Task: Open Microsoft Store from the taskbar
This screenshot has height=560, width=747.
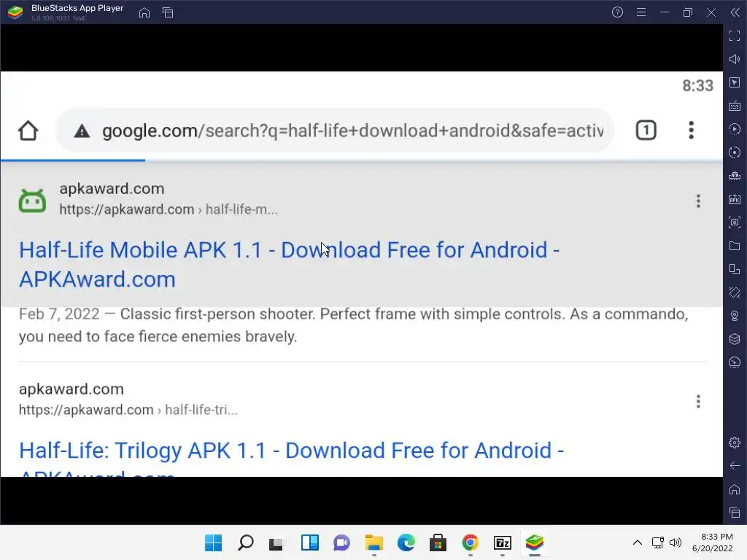Action: click(438, 542)
